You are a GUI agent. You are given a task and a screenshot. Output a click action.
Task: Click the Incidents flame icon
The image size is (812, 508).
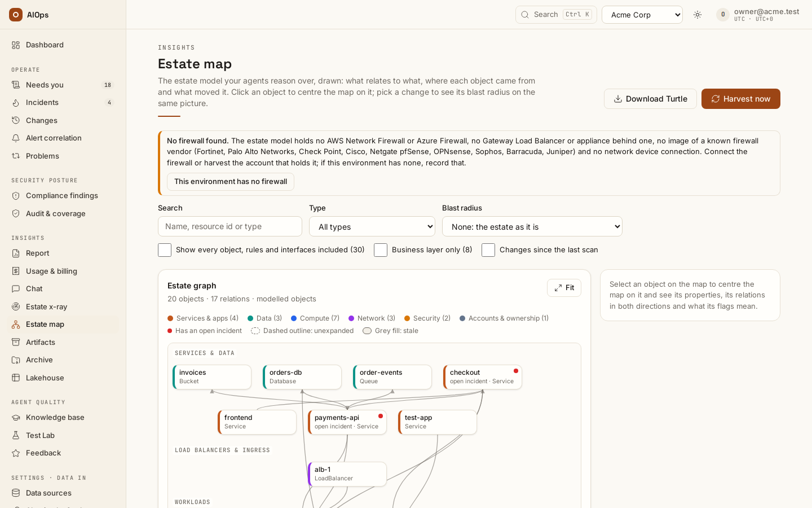click(x=16, y=103)
